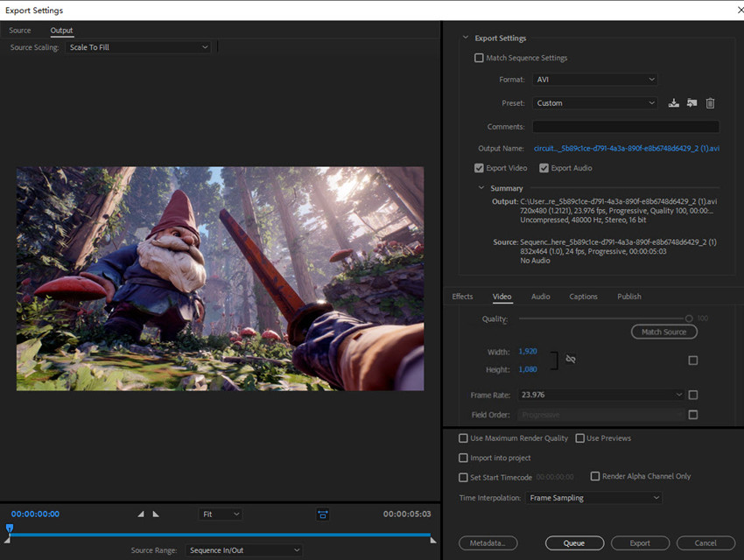Check the Import into project option

point(463,458)
